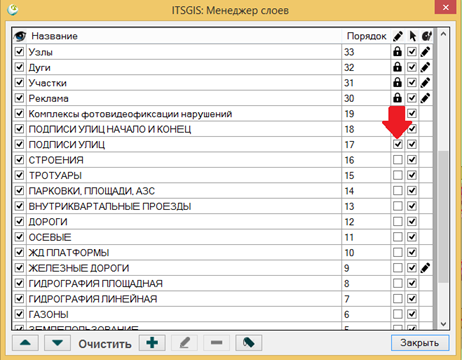Click the pencil style icon in Реклама row
The height and width of the screenshot is (360, 462).
point(425,98)
